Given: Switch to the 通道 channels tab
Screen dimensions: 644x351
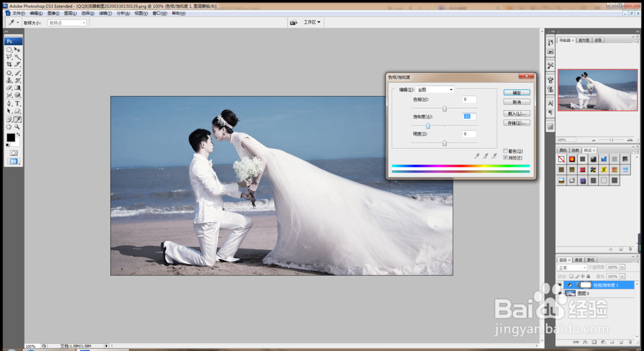Looking at the screenshot, I should tap(578, 260).
